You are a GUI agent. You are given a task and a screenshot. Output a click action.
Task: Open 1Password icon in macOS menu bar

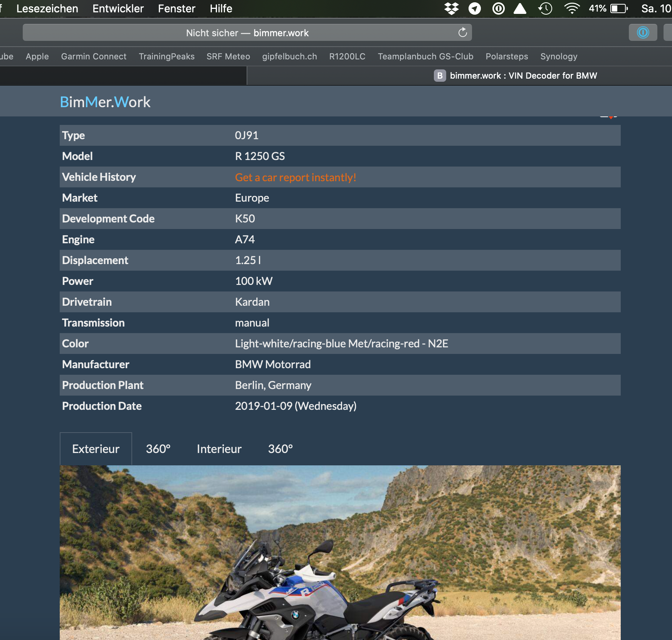(x=498, y=8)
